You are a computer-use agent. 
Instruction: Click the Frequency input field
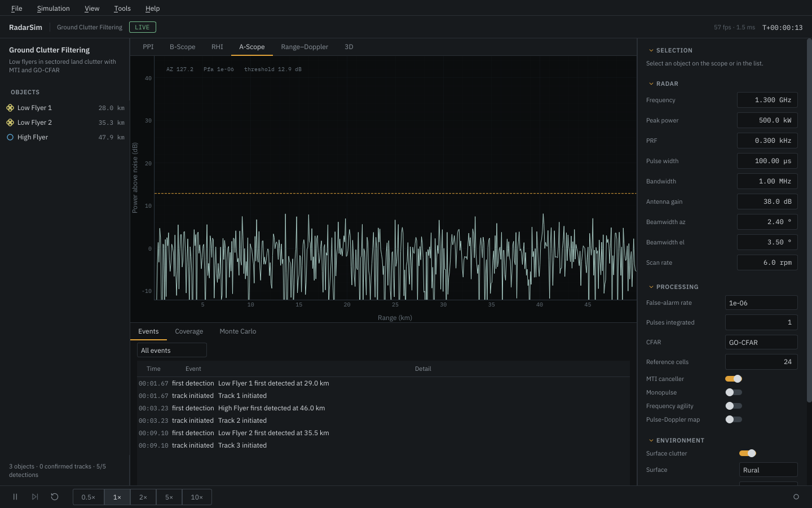767,100
